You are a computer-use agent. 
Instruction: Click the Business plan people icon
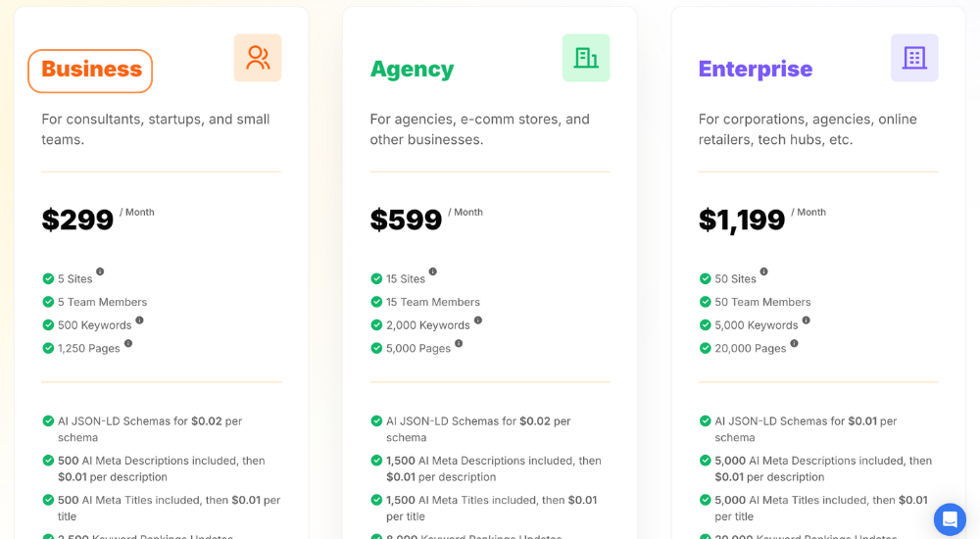click(258, 58)
